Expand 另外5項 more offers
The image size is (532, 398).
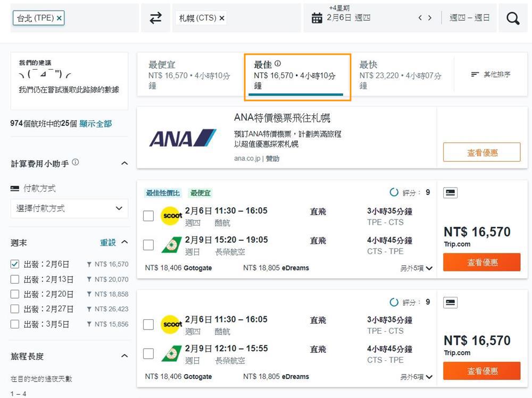tap(417, 268)
